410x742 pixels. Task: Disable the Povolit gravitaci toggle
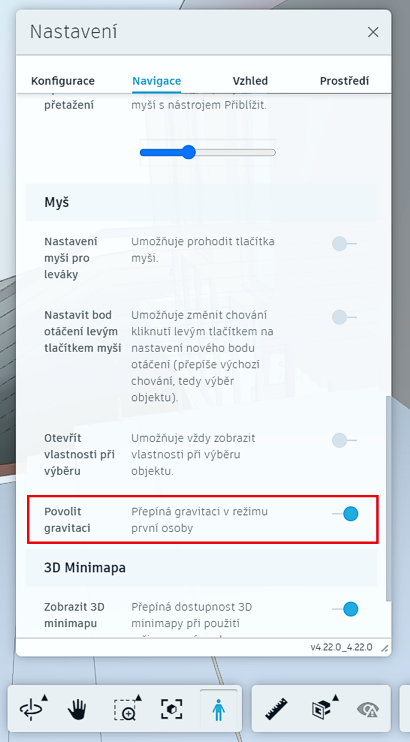pos(345,513)
